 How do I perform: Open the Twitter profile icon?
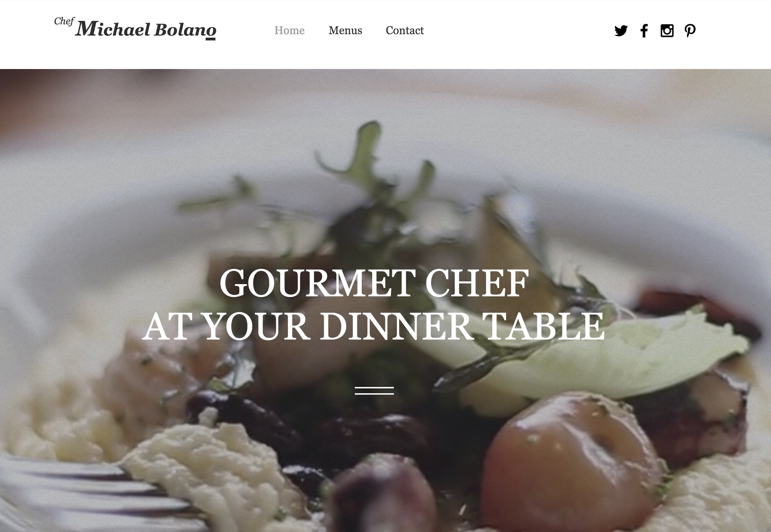(621, 31)
